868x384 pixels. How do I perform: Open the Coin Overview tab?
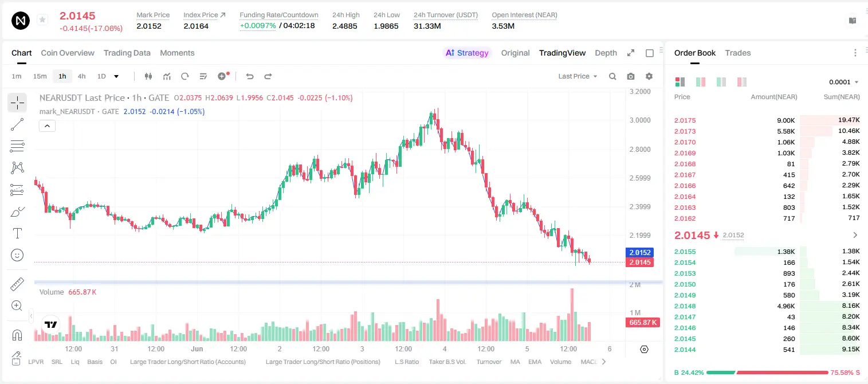pyautogui.click(x=68, y=53)
